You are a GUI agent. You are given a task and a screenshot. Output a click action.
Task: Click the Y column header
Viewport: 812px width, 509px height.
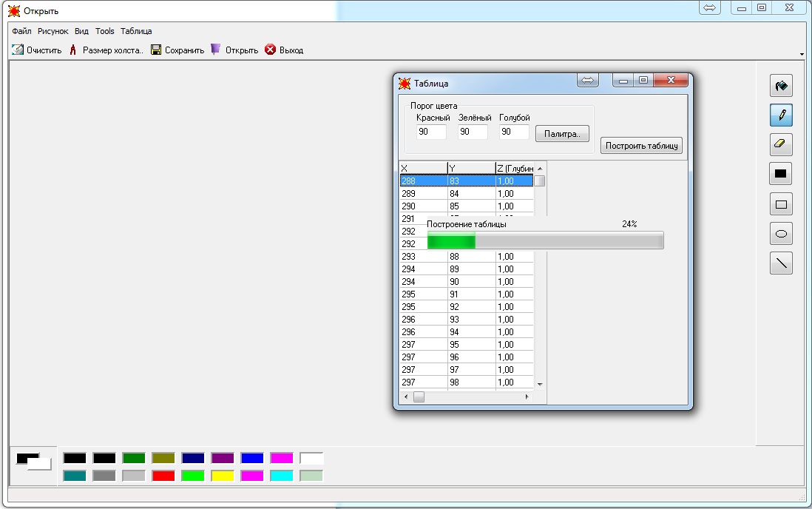(x=471, y=168)
